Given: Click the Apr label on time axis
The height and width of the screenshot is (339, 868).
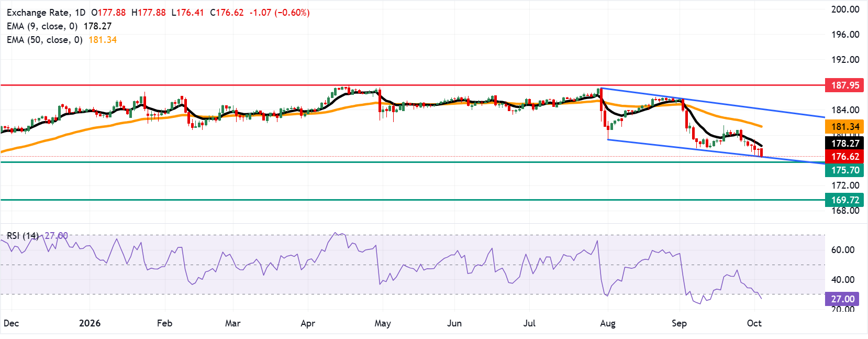Looking at the screenshot, I should tap(308, 323).
